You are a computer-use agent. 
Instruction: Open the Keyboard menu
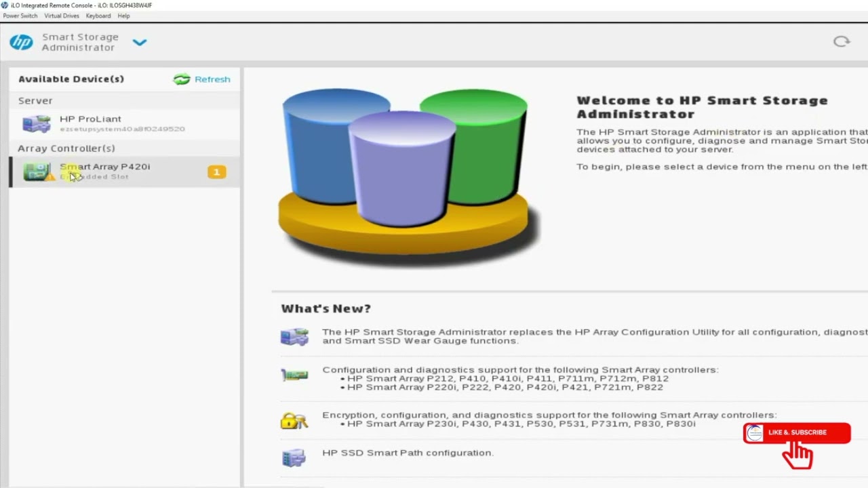click(98, 16)
